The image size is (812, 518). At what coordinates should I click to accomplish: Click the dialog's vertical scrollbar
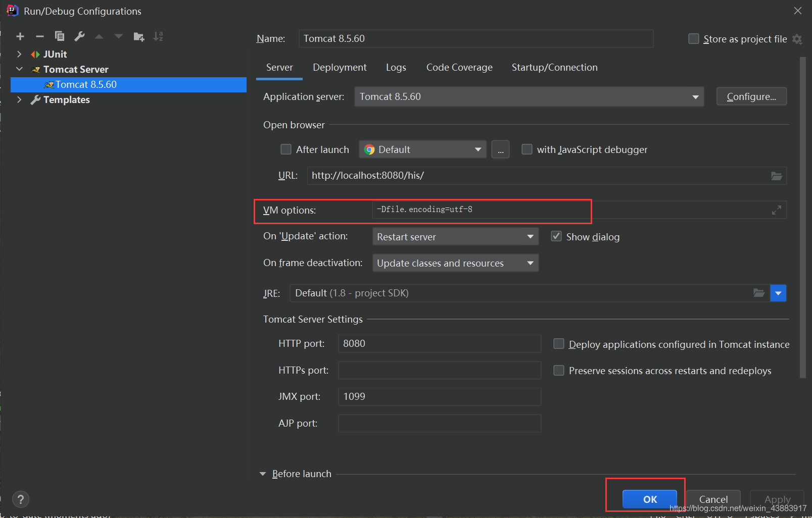[x=803, y=217]
